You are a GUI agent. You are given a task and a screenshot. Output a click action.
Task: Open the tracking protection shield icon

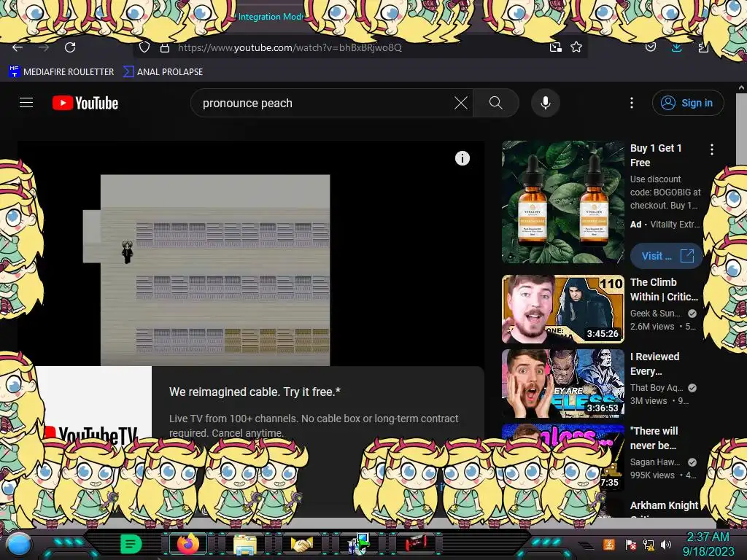[x=144, y=47]
